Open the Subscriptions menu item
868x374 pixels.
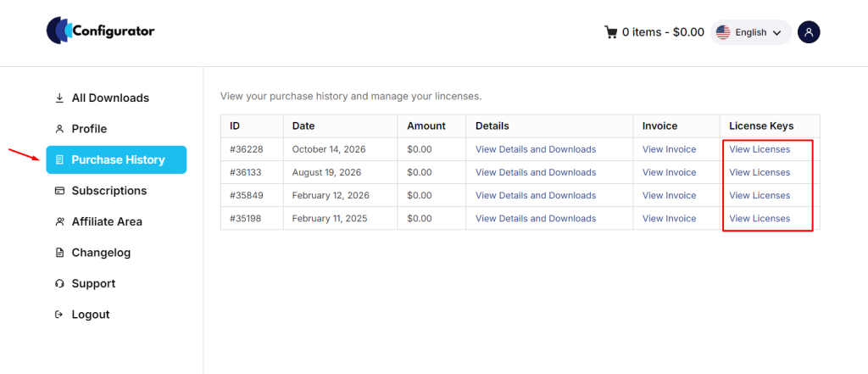(x=109, y=191)
